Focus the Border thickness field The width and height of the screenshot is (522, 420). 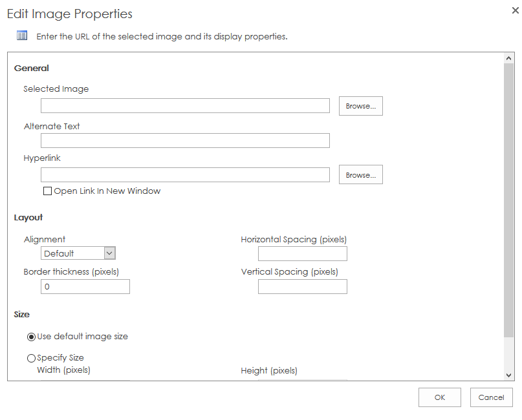pyautogui.click(x=85, y=287)
